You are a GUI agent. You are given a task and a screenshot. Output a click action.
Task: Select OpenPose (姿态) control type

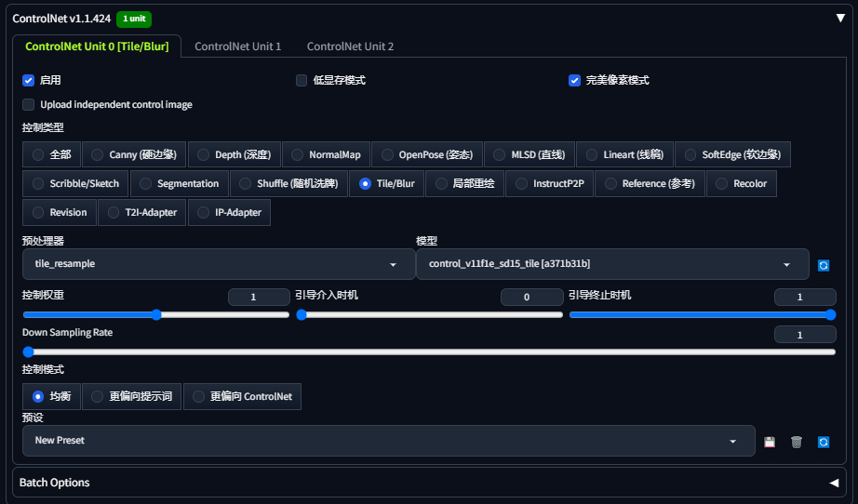(427, 154)
